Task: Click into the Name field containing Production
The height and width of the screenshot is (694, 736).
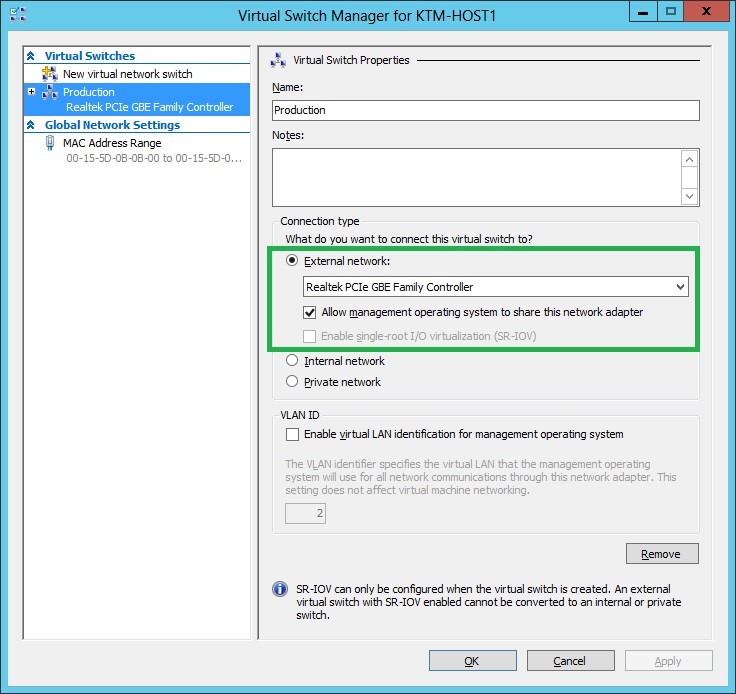Action: click(486, 110)
